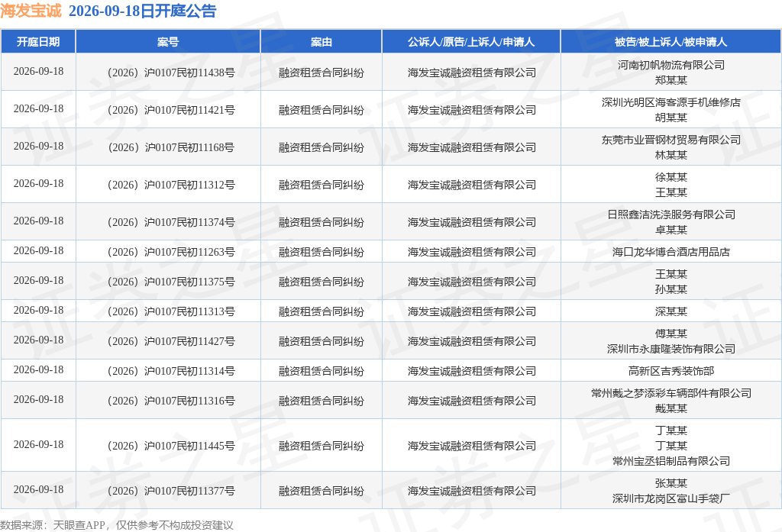
Task: Click defendant 河南初帆物流有限公司
Action: [671, 65]
